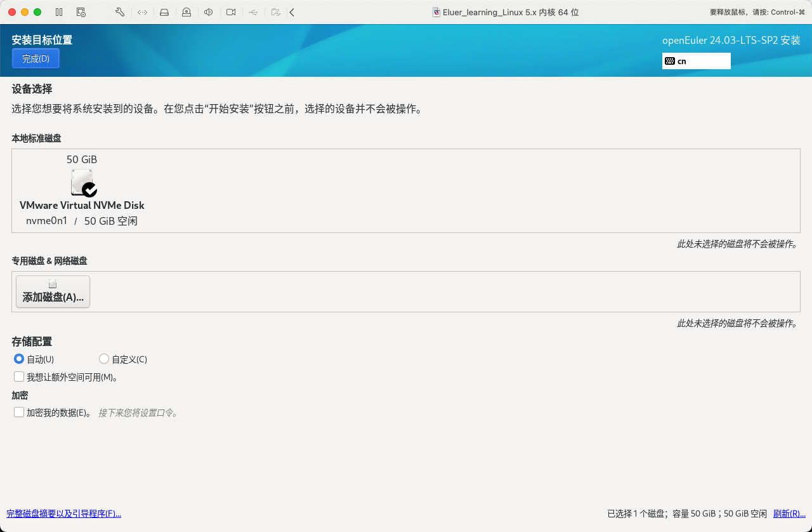Open 完整磁盘摘要以及引导程序 link
812x532 pixels.
[63, 513]
